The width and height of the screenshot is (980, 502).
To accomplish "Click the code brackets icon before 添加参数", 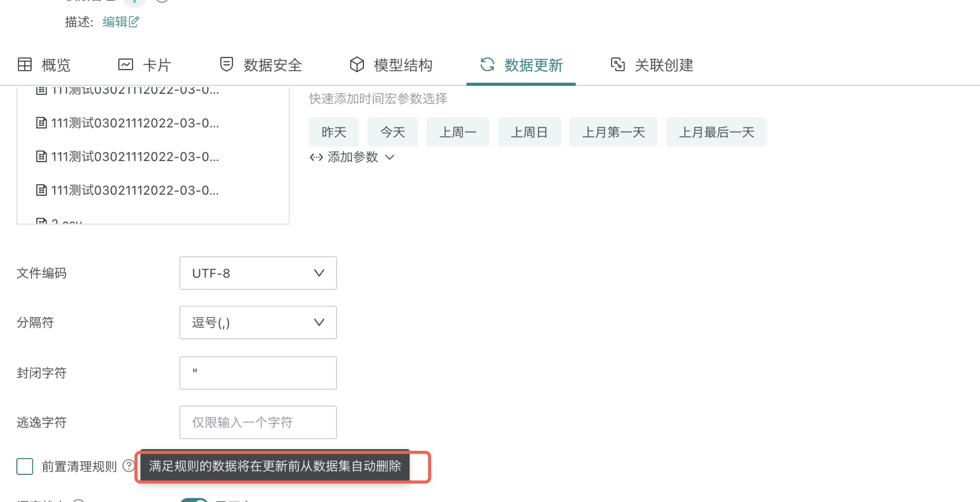I will [x=317, y=157].
